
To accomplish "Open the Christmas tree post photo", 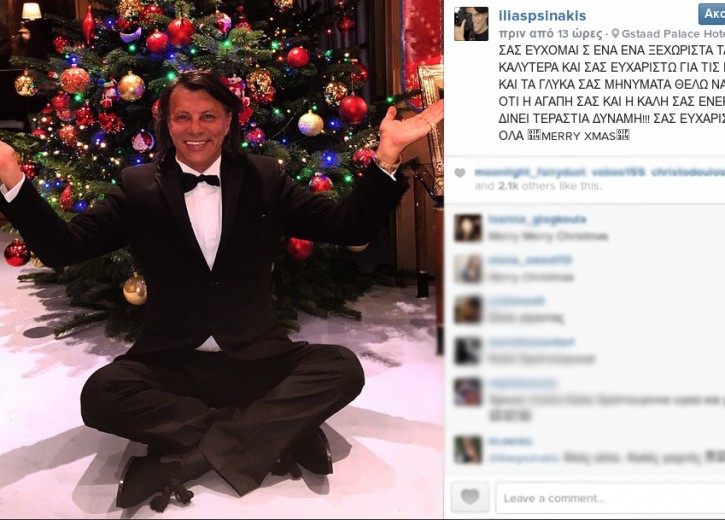I will [x=221, y=260].
